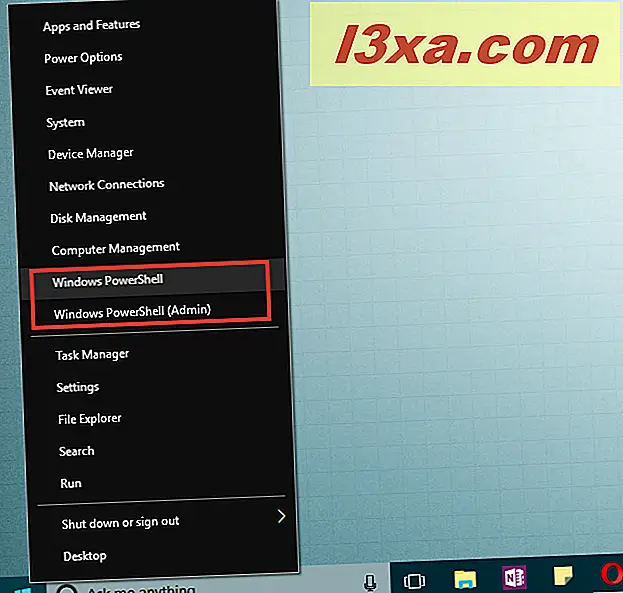This screenshot has height=593, width=623.
Task: Open the System entry
Action: coord(65,122)
